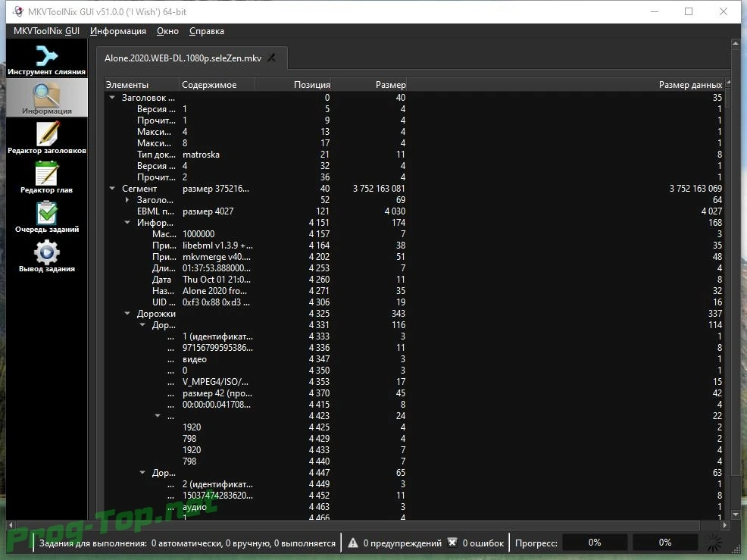Select the '798' row at position 4 440
The height and width of the screenshot is (560, 747).
pos(414,461)
